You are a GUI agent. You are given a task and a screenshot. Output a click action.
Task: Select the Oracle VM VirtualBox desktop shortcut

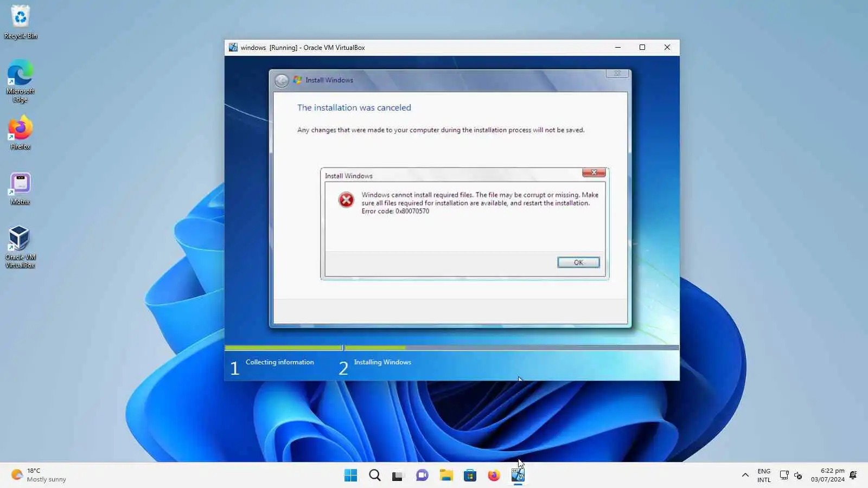click(21, 247)
